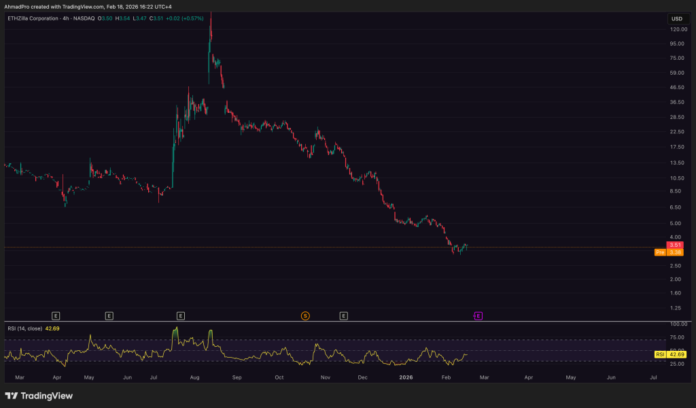Open the earnings marker between May and June
The height and width of the screenshot is (408, 696).
pyautogui.click(x=109, y=315)
